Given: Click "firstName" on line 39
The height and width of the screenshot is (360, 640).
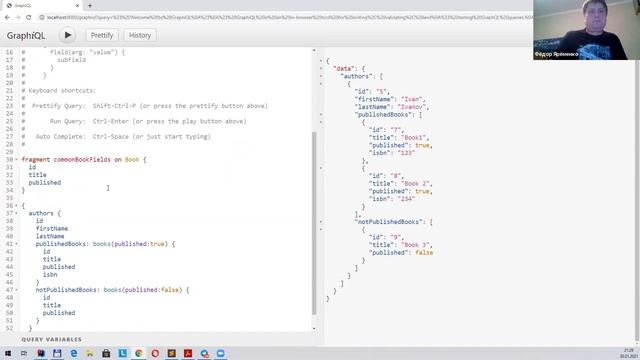Looking at the screenshot, I should 52,229.
